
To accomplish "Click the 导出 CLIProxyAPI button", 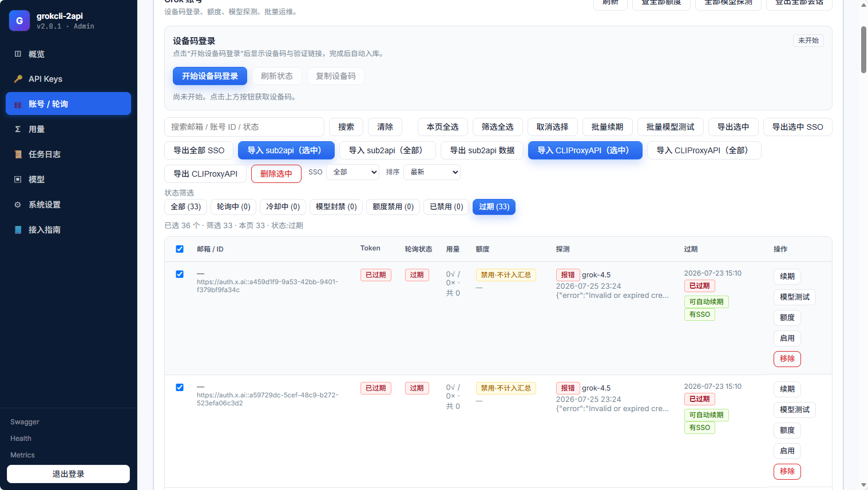I will (205, 174).
